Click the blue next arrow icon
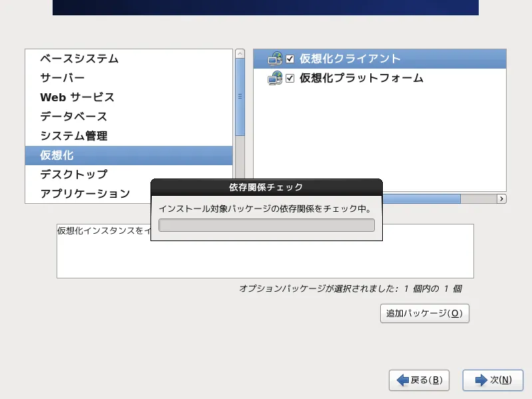The width and height of the screenshot is (532, 399). (x=481, y=380)
